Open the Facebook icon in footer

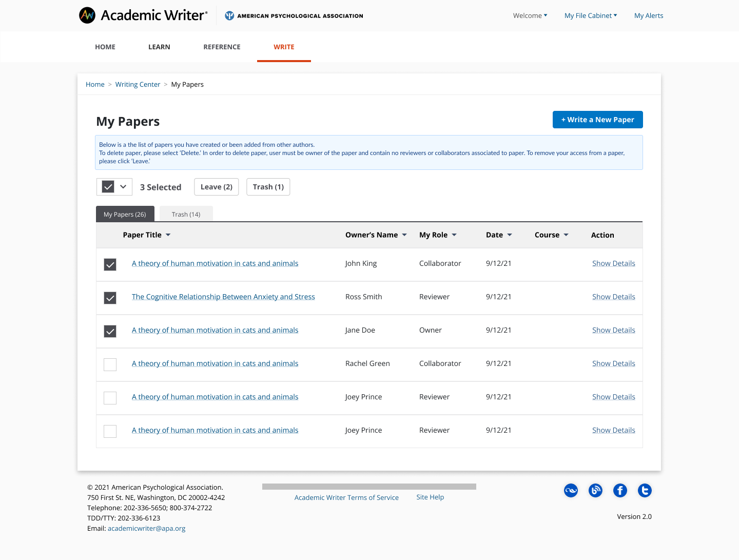tap(620, 491)
